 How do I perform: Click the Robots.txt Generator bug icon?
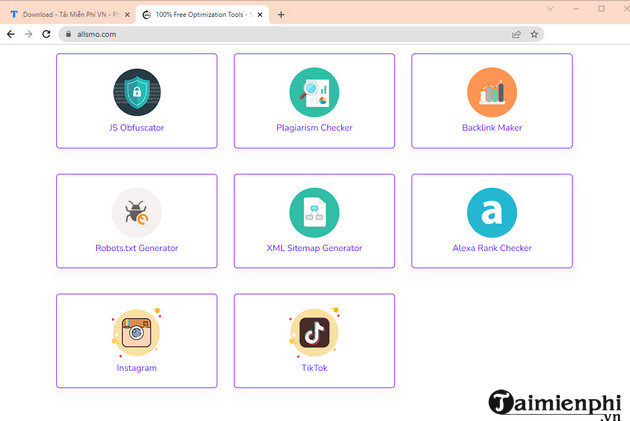[x=137, y=212]
